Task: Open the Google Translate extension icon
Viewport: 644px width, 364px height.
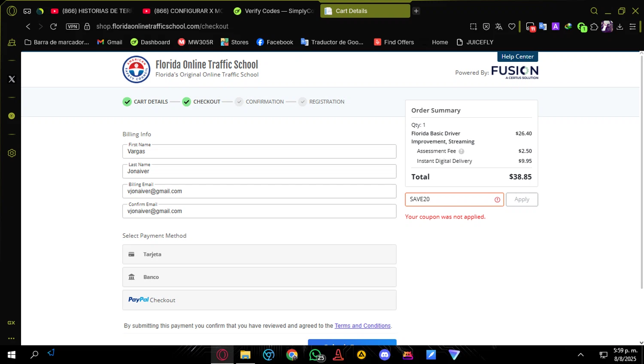Action: point(543,27)
